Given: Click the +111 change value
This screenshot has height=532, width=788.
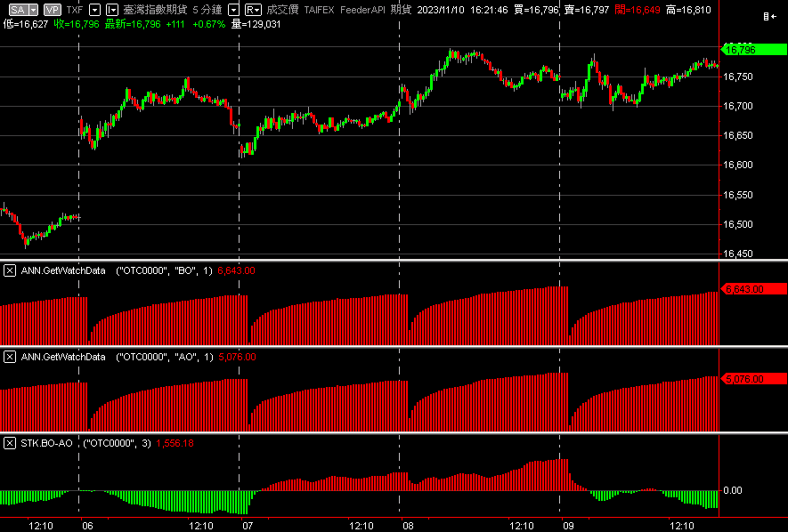Looking at the screenshot, I should [176, 24].
